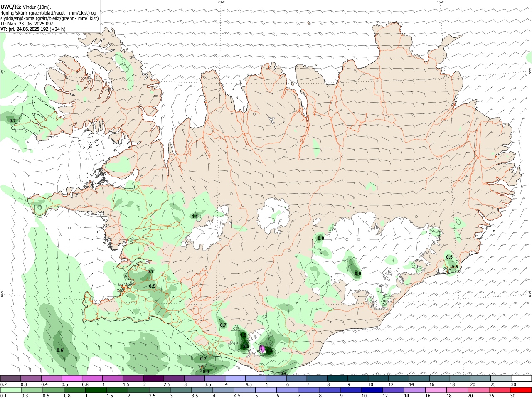Screen dimensions: 532x399
Task: Click the '0.6' value over the southwest ocean
Action: (60, 350)
